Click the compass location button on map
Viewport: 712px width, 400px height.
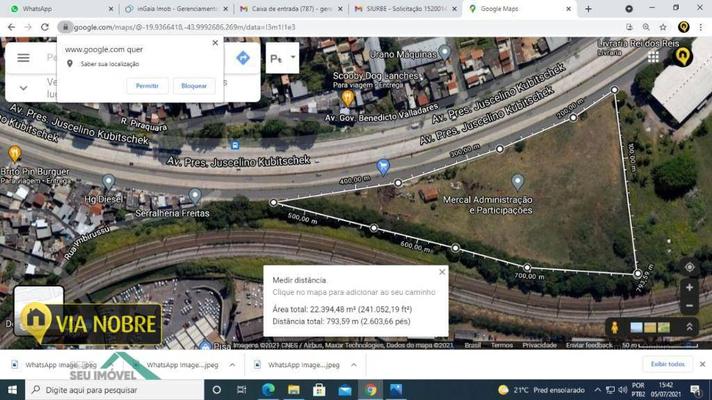tap(689, 267)
